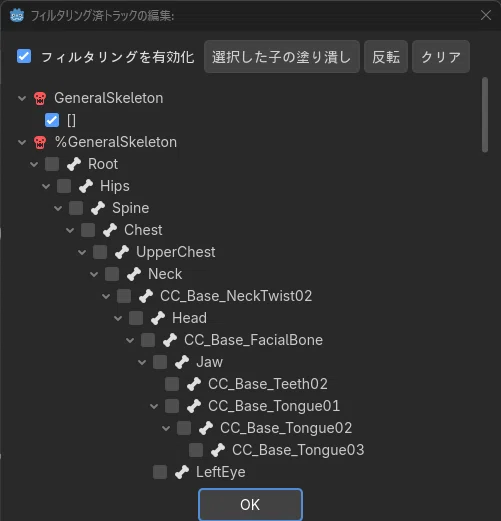Collapse the Neck branch chevron
The width and height of the screenshot is (501, 521).
(94, 274)
